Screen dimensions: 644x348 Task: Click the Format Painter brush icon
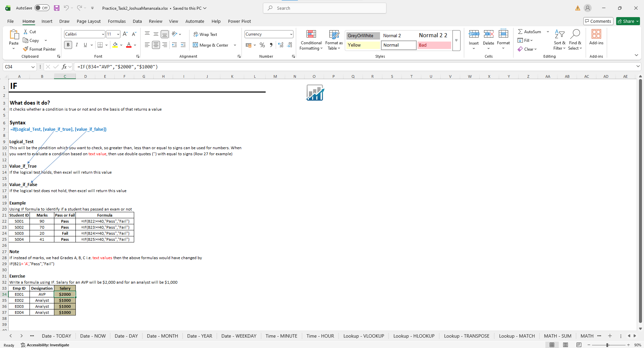pyautogui.click(x=25, y=49)
